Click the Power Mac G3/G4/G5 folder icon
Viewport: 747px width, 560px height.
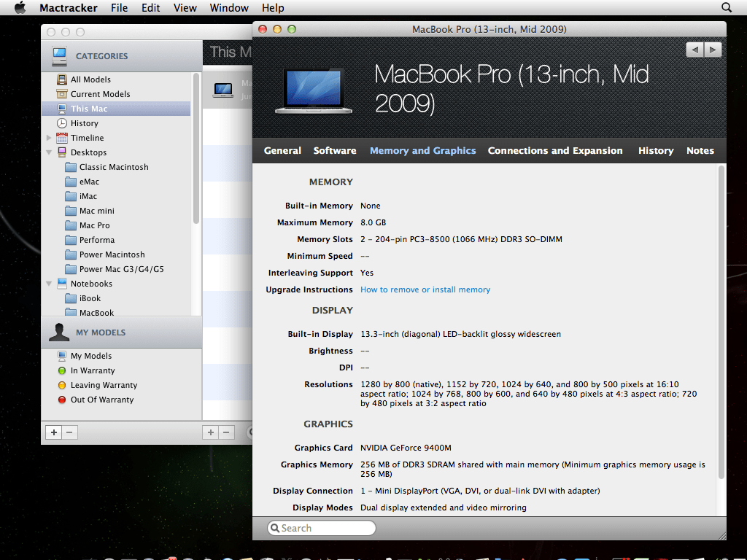(71, 269)
